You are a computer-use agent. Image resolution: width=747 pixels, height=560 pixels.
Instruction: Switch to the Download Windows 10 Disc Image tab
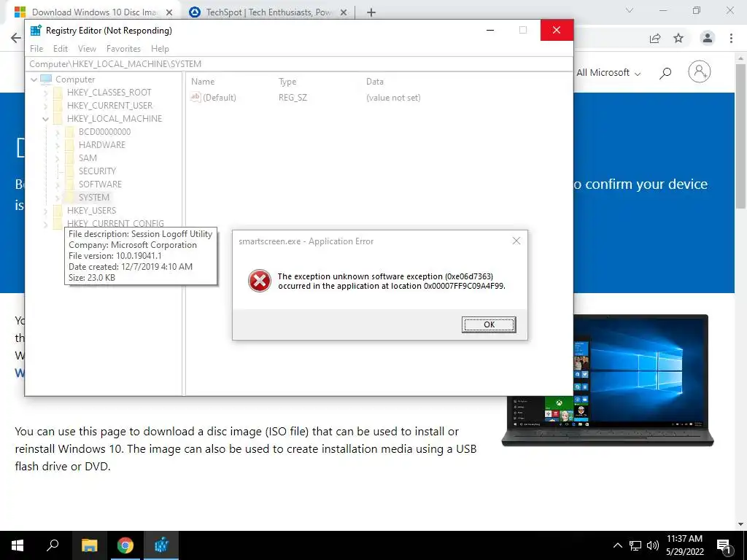click(94, 12)
